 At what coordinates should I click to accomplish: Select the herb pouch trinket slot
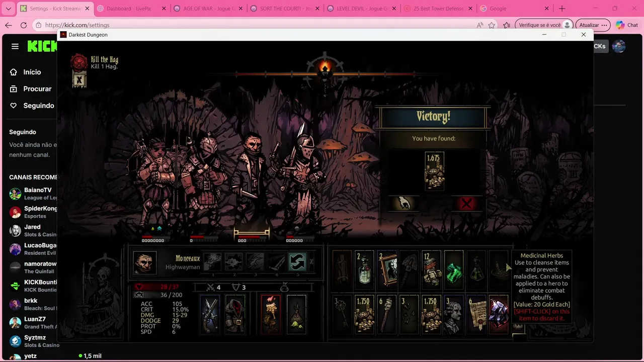pos(296,314)
